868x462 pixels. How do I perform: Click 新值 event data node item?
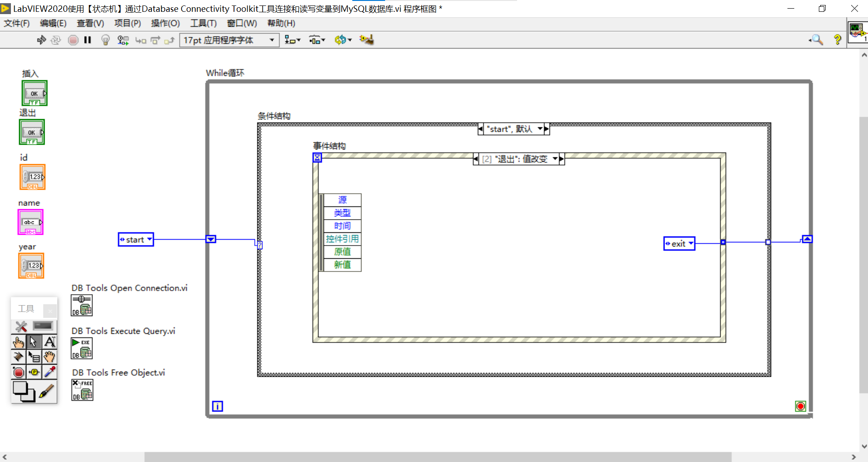342,265
